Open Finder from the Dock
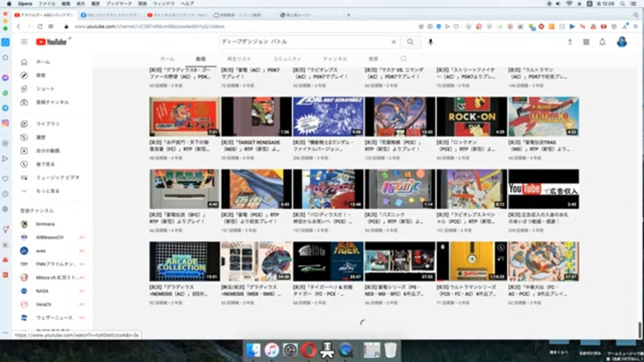The width and height of the screenshot is (644, 362). point(253,350)
